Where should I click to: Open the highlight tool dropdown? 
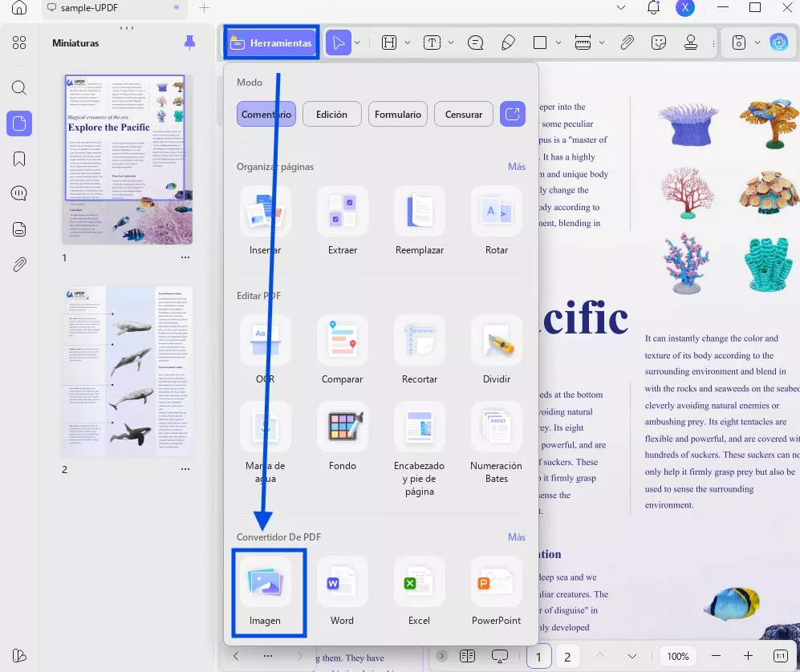pos(407,43)
